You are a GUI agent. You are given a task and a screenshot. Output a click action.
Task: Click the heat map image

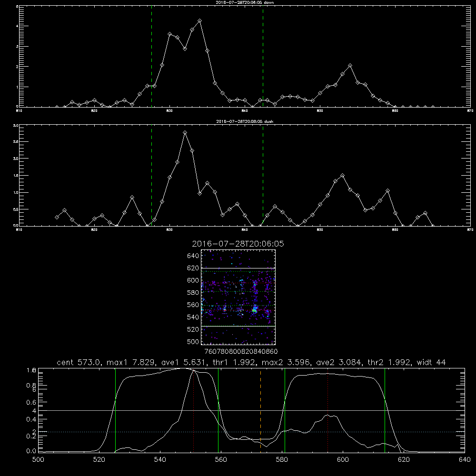pyautogui.click(x=238, y=297)
